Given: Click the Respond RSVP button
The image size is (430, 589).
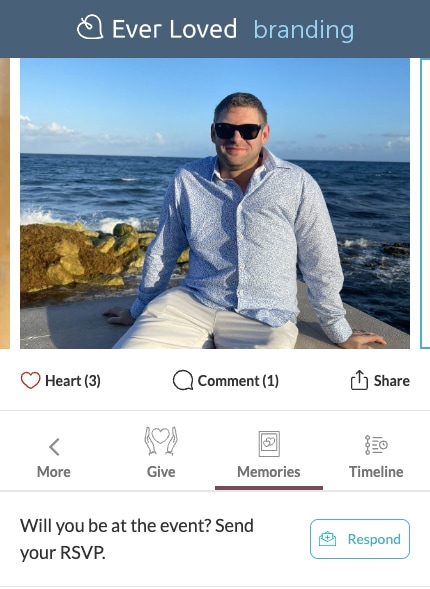Looking at the screenshot, I should [x=360, y=539].
